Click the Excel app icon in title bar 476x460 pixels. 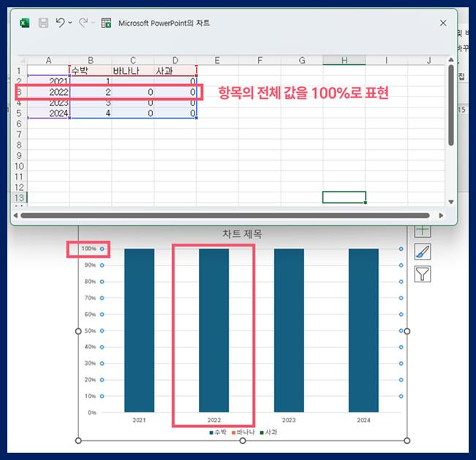click(25, 23)
